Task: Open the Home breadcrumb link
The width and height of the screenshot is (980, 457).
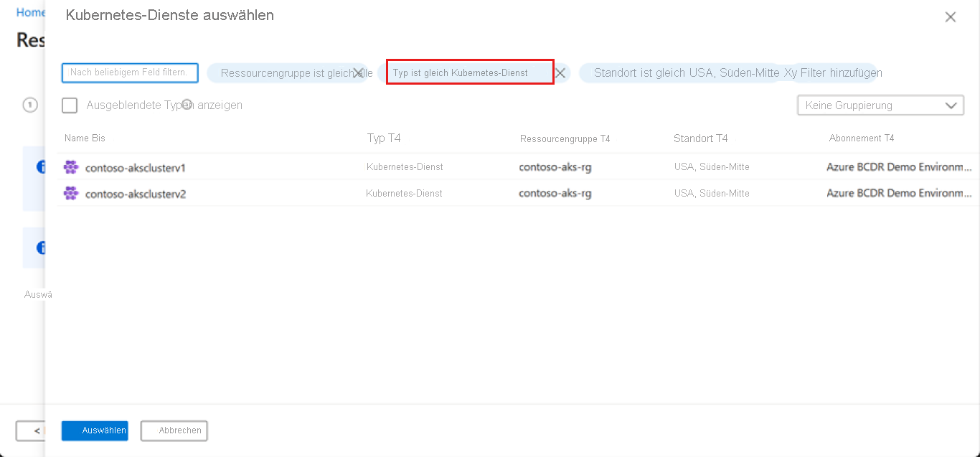Action: click(x=30, y=12)
